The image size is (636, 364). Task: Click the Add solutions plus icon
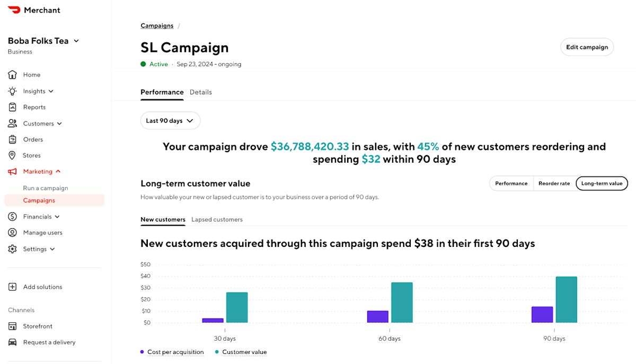12,287
